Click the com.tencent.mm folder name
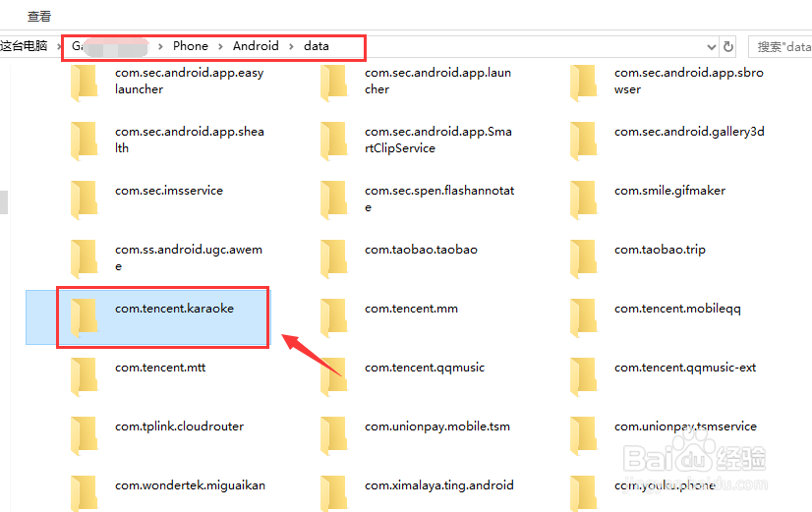 click(411, 309)
